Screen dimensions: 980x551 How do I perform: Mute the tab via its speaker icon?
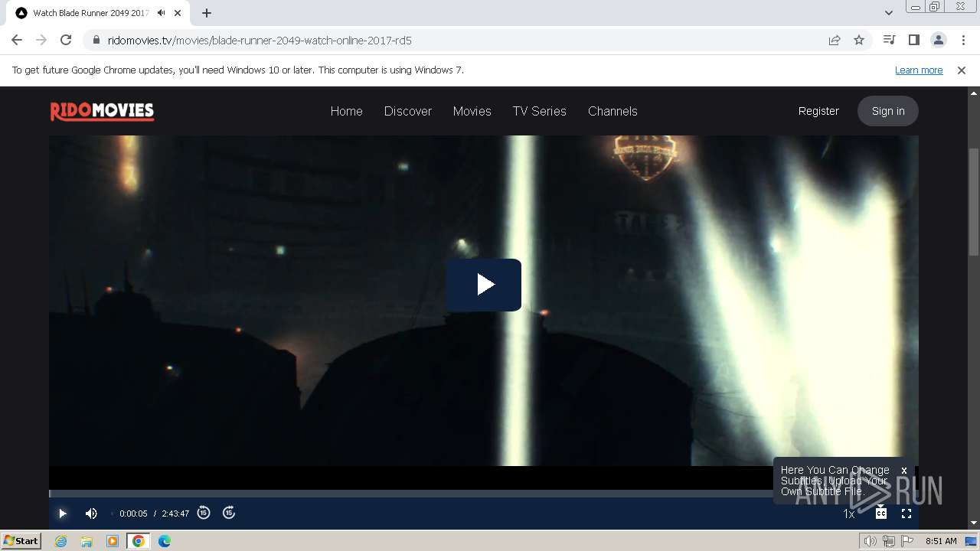pos(161,13)
